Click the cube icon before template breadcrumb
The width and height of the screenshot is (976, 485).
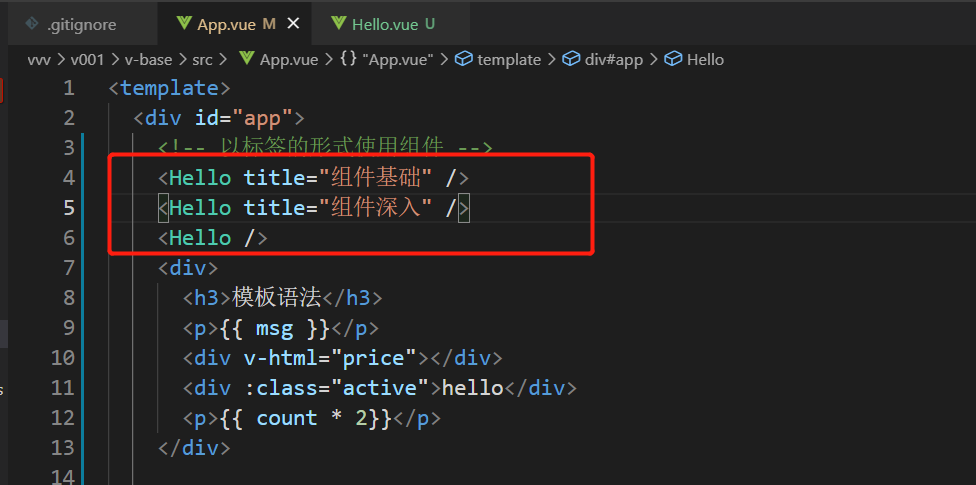(463, 59)
